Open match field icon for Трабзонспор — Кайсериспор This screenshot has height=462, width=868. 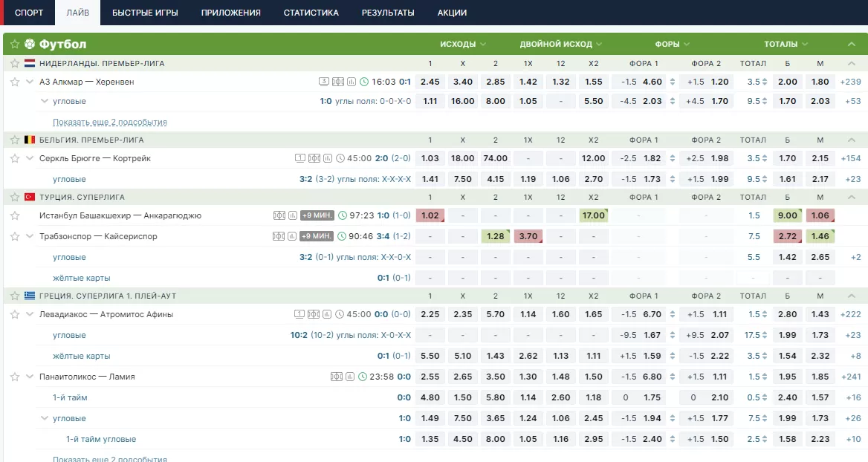(279, 236)
